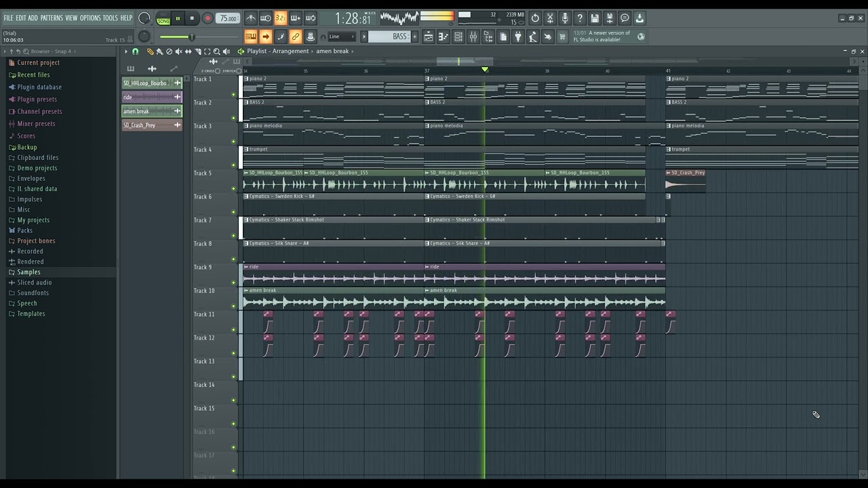Toggle Playlist snap magnet icon

coord(135,52)
